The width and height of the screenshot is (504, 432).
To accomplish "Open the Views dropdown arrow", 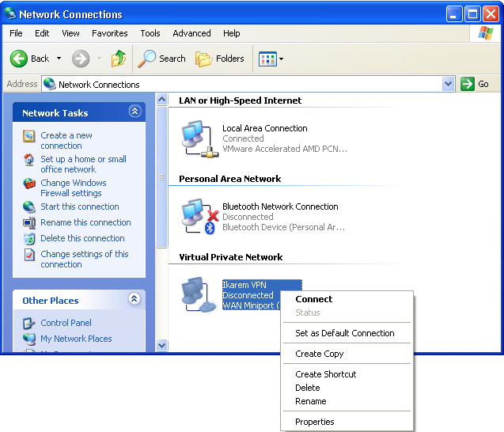I will click(281, 59).
